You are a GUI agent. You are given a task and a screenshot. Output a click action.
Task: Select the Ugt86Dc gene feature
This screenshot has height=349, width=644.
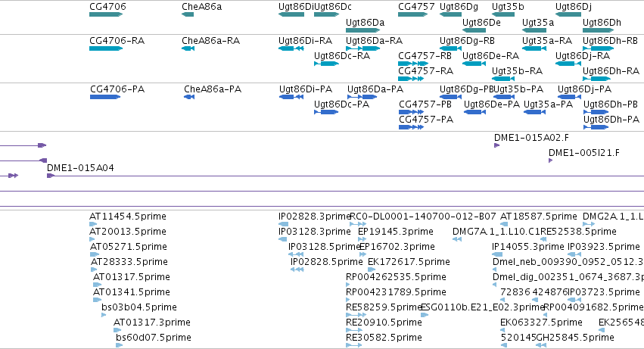[x=326, y=14]
